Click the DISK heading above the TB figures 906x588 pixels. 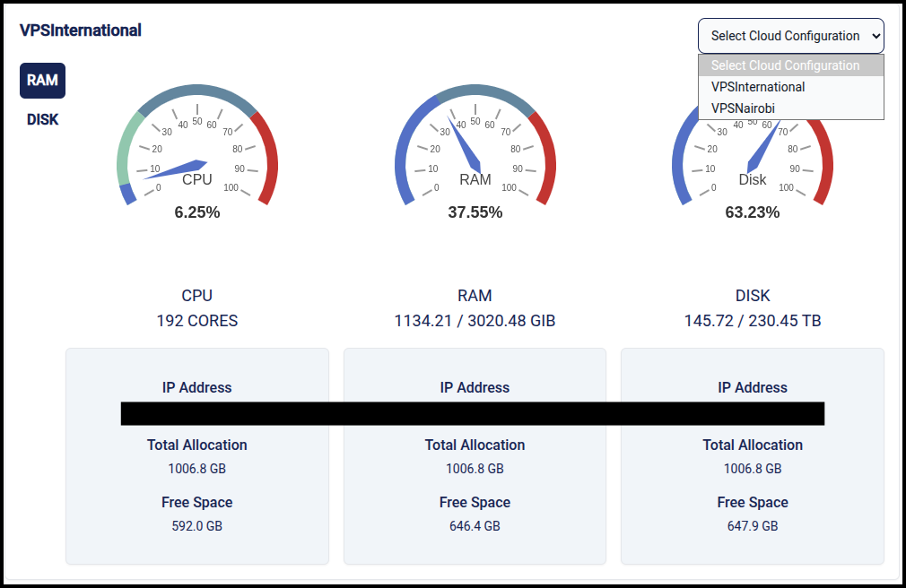(x=753, y=296)
